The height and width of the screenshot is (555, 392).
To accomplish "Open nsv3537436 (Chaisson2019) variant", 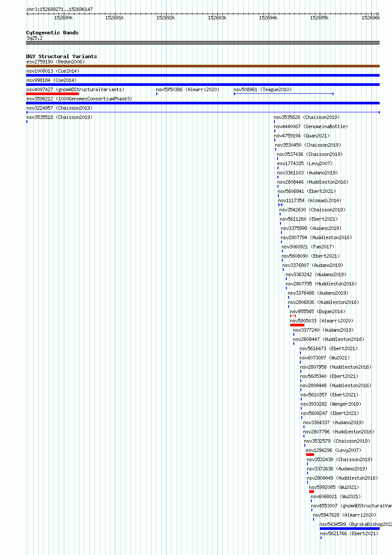I will (x=310, y=154).
